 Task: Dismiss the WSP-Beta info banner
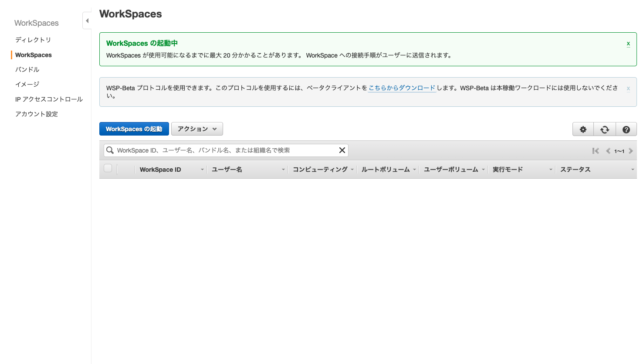pyautogui.click(x=628, y=88)
